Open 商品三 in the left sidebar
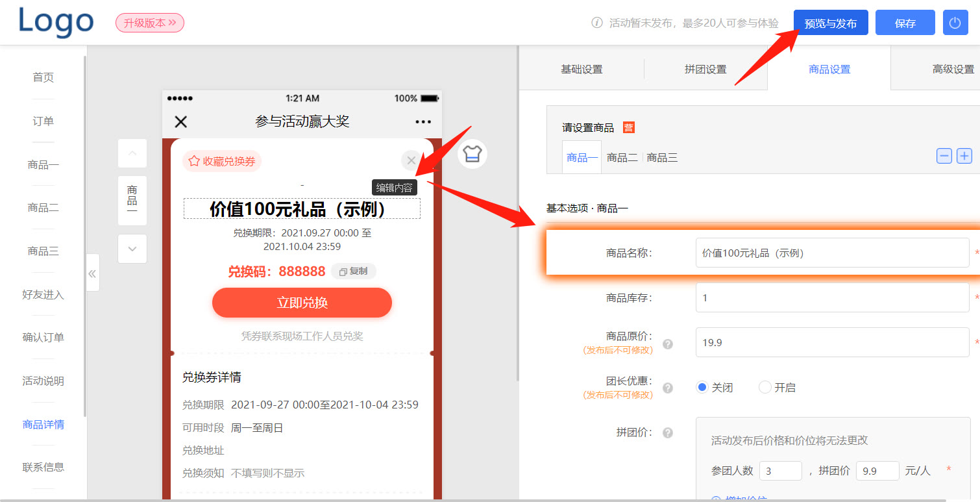This screenshot has height=502, width=980. [43, 251]
